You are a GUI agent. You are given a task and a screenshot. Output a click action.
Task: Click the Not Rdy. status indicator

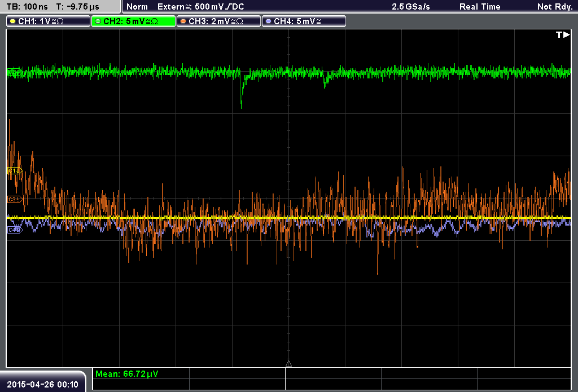(x=555, y=7)
